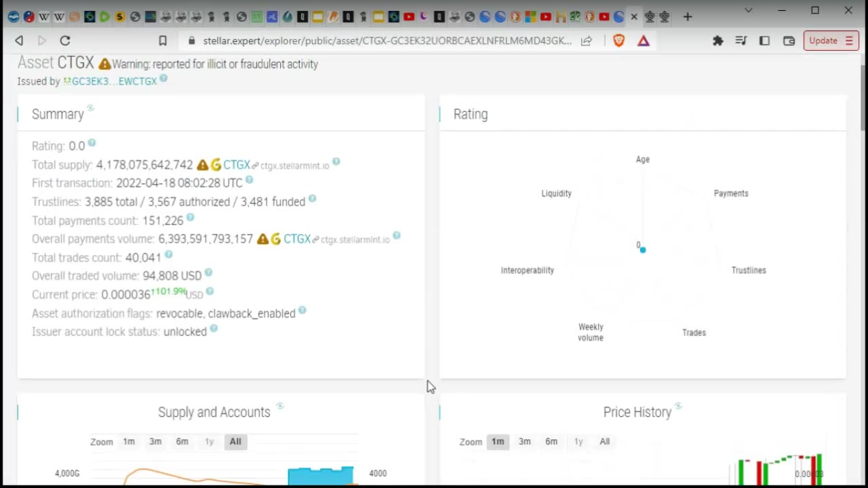868x488 pixels.
Task: Click the help icon beside Current price
Action: tap(210, 291)
